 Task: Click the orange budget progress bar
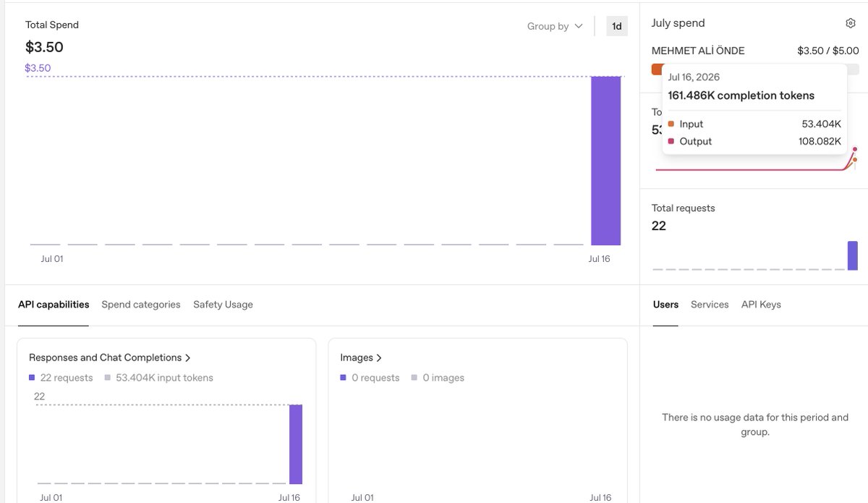point(658,69)
